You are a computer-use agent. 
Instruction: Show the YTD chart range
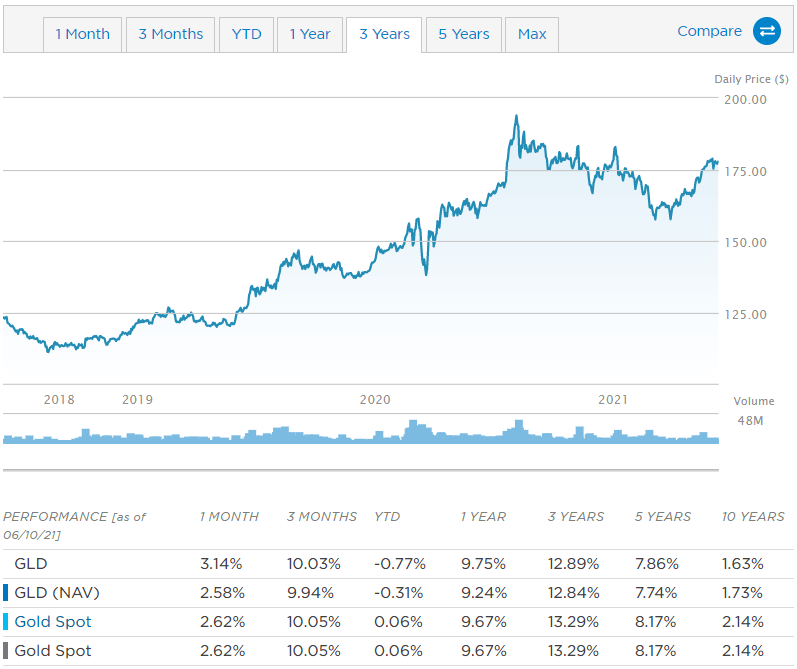click(x=247, y=34)
